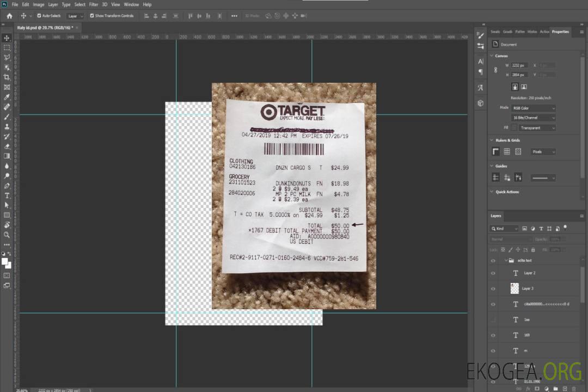
Task: Open the Image menu
Action: tap(38, 4)
